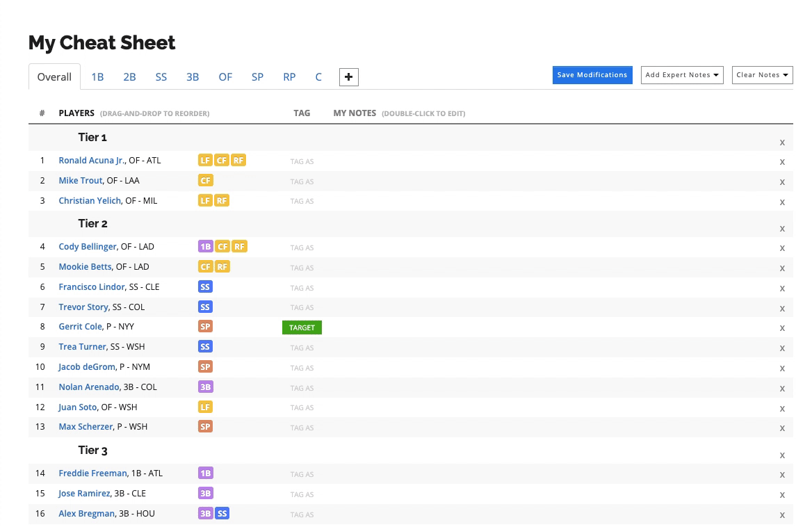Click the Save Modifications button
812x527 pixels.
coord(592,75)
